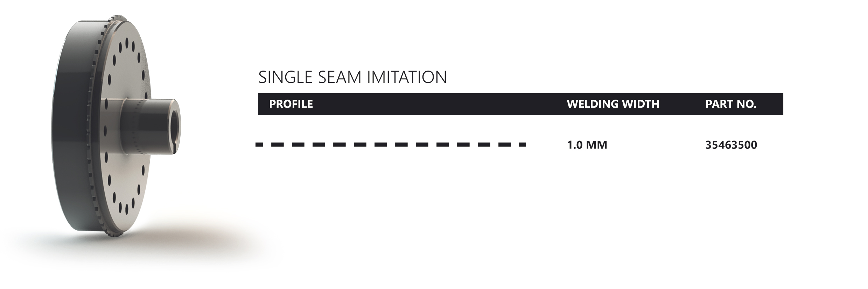
Task: Click the SINGLE SEAM IMITATION heading
Action: (352, 77)
